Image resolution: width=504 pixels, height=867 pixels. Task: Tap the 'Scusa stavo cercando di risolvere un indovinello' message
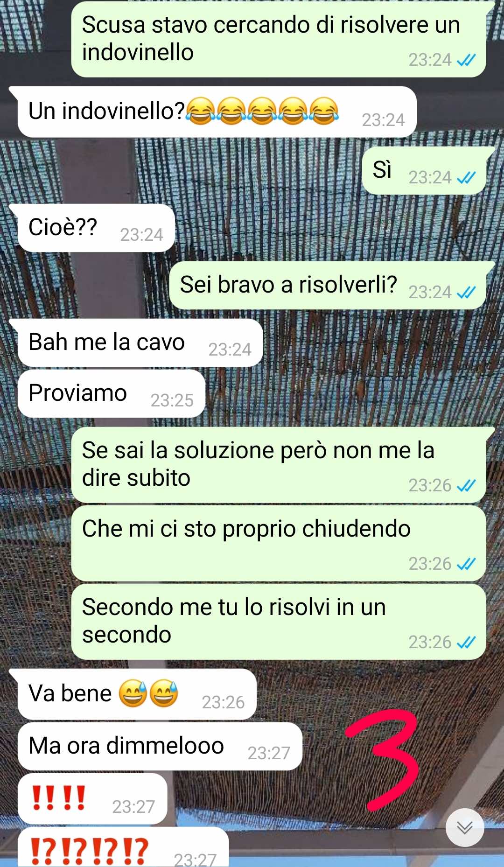pos(279,39)
